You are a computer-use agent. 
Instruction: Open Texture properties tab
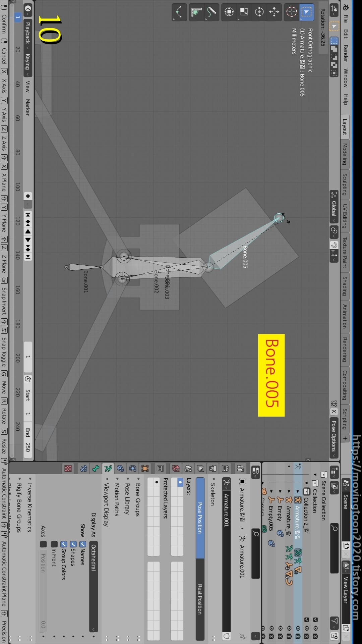pos(68,468)
